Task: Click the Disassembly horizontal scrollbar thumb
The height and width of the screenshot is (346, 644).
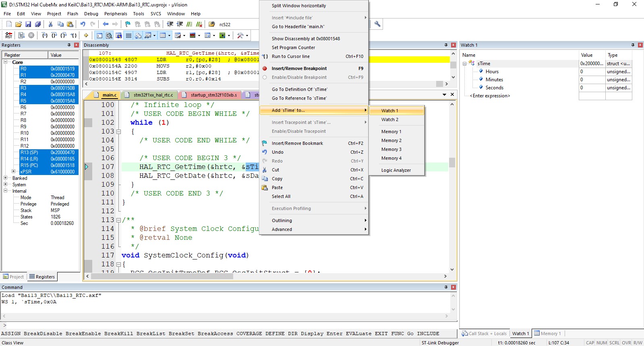Action: [439, 84]
